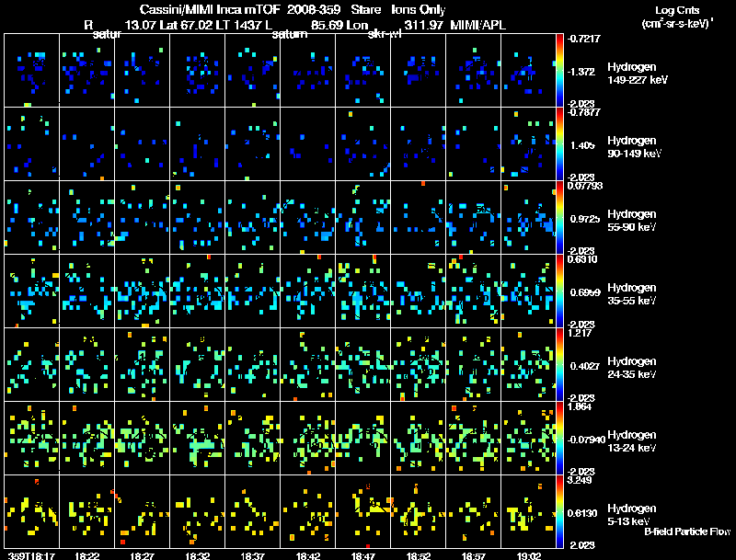Viewport: 736px width, 560px height.
Task: Select the 24-35 keV panel at 18:52
Action: [419, 365]
